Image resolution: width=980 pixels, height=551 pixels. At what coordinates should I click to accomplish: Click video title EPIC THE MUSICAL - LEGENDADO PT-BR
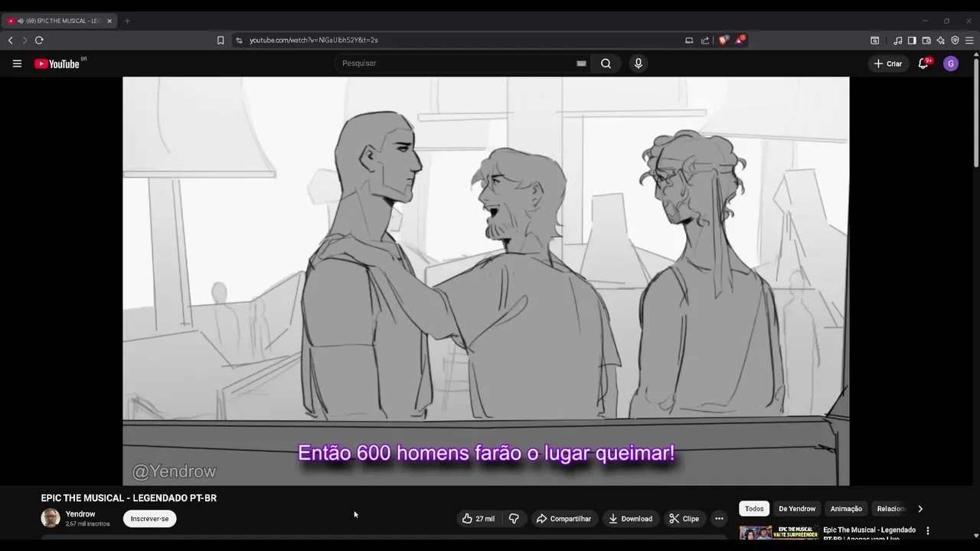[129, 498]
